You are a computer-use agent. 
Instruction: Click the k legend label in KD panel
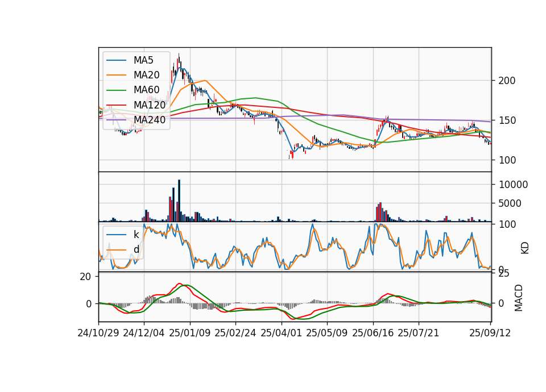136,235
